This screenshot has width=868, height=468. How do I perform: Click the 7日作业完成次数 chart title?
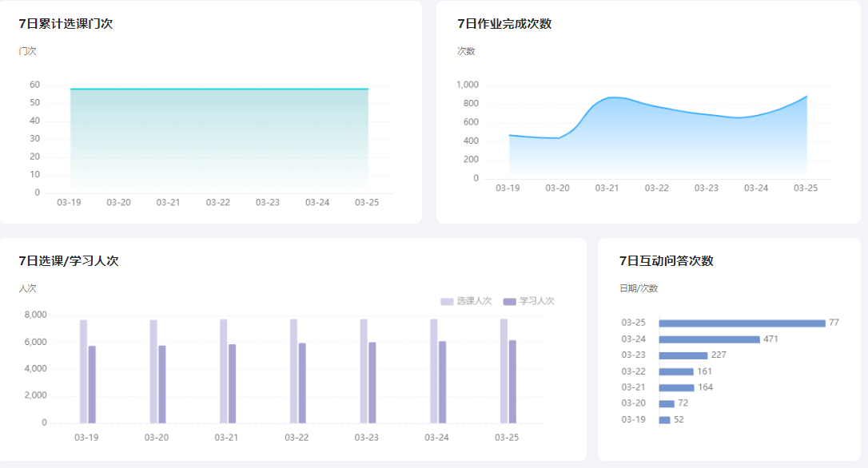pyautogui.click(x=504, y=24)
